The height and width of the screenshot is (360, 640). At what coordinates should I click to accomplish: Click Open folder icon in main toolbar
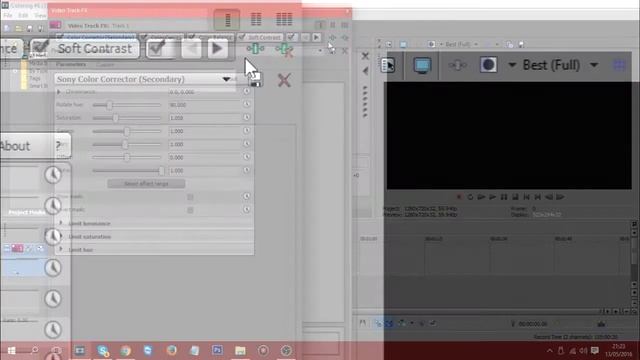point(18,28)
